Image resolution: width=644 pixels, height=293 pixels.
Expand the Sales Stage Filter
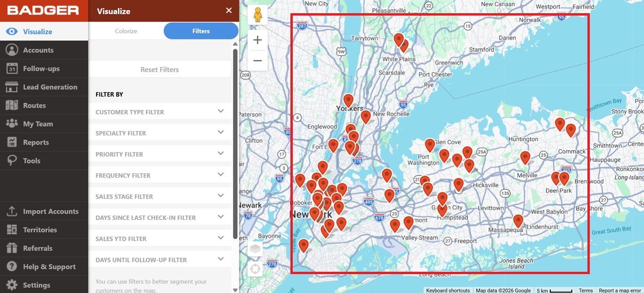click(x=160, y=196)
